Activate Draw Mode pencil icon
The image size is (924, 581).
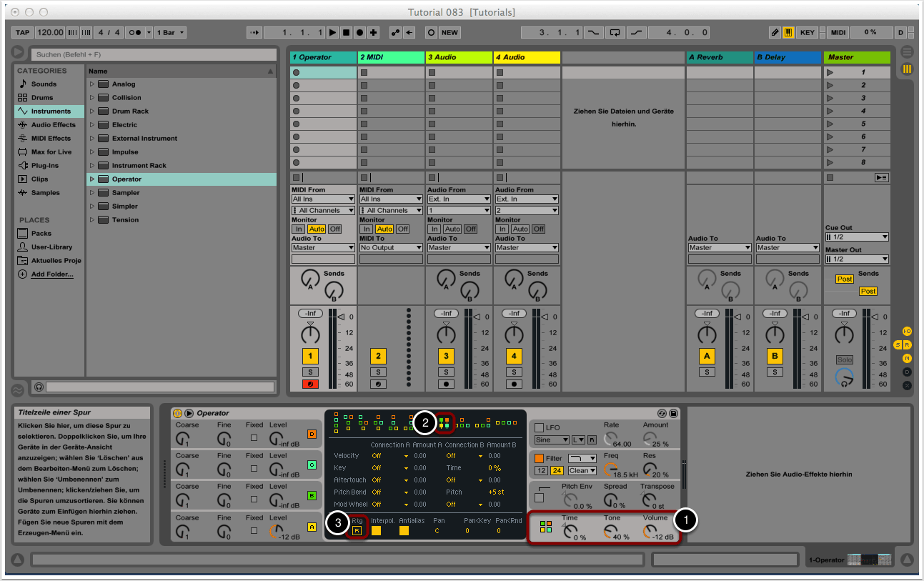(x=775, y=33)
